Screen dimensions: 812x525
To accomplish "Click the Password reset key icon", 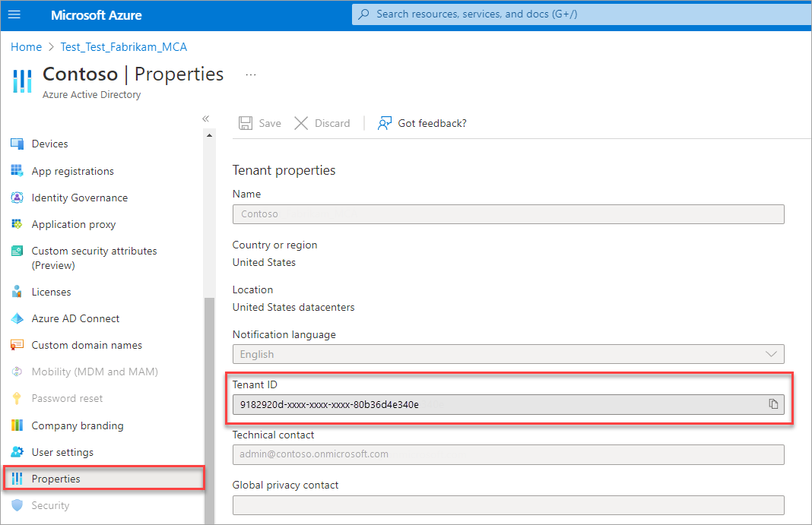I will tap(17, 398).
